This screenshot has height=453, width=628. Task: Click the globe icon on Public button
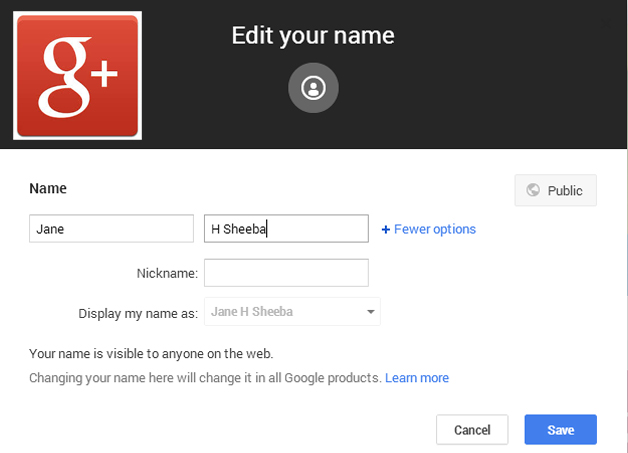point(533,190)
